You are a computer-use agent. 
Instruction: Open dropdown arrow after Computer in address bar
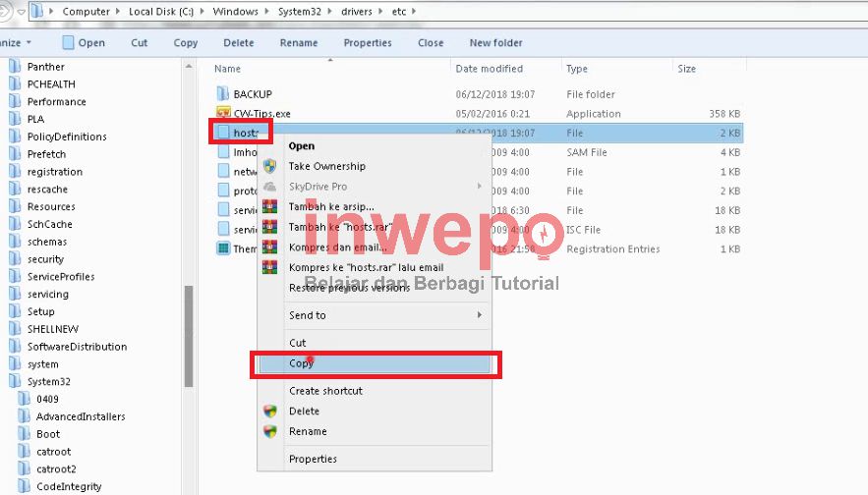coord(117,11)
